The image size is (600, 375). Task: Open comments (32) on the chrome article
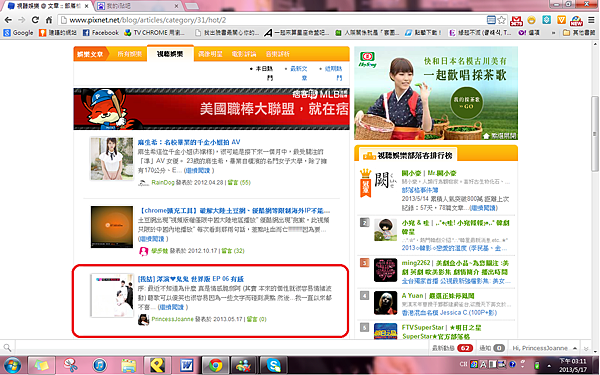pyautogui.click(x=233, y=251)
